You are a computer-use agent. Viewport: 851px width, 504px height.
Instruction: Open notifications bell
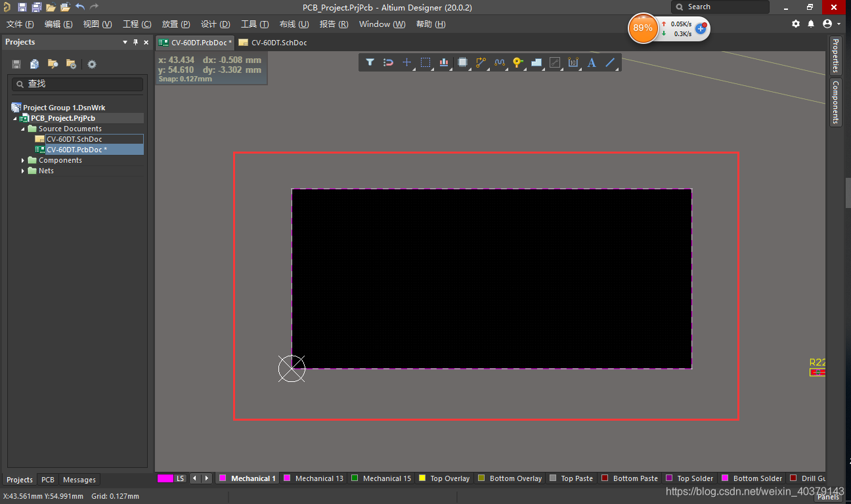[811, 24]
